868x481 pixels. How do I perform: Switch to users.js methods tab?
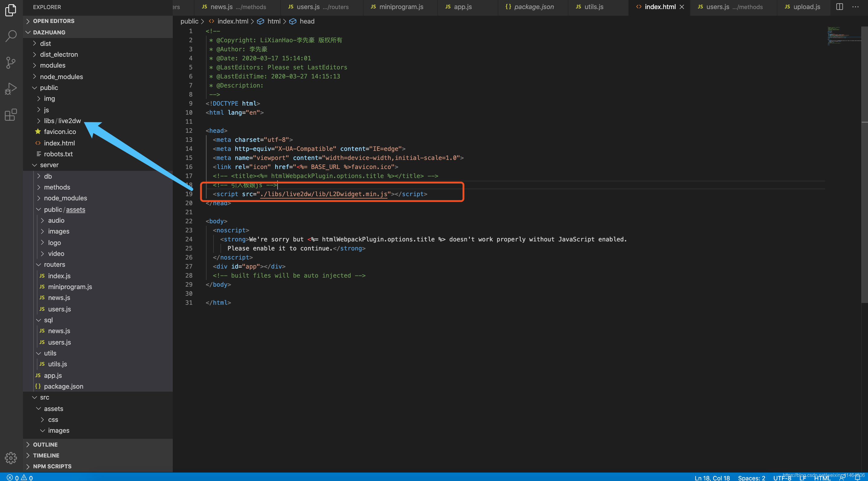pyautogui.click(x=734, y=7)
